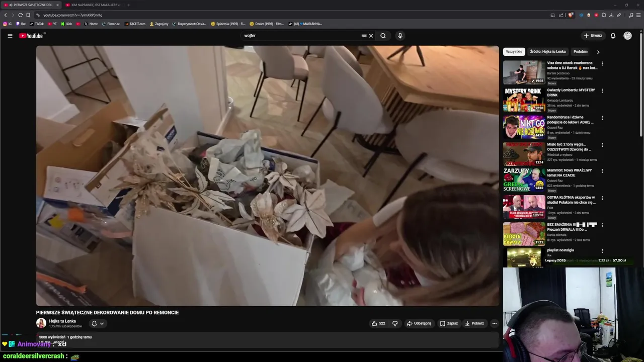Like the video with thumbs-up 522
Viewport: 644px width, 362px height.
[378, 323]
